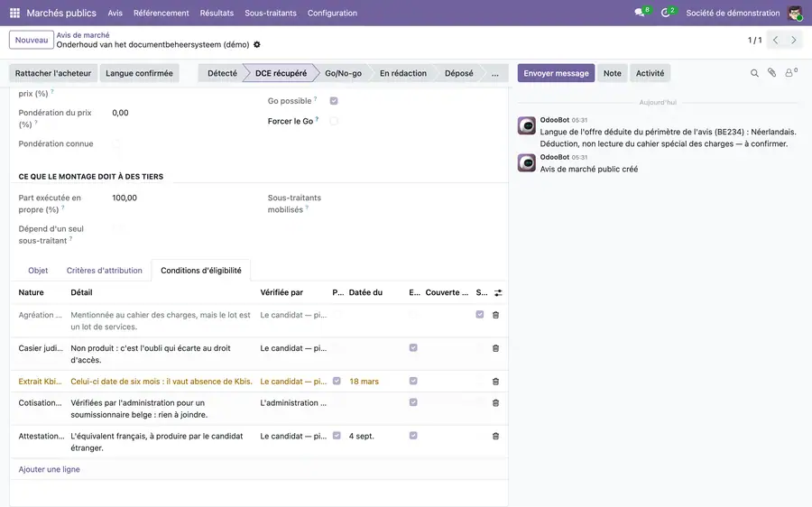Open the activities clock icon
This screenshot has width=812, height=507.
click(x=666, y=13)
